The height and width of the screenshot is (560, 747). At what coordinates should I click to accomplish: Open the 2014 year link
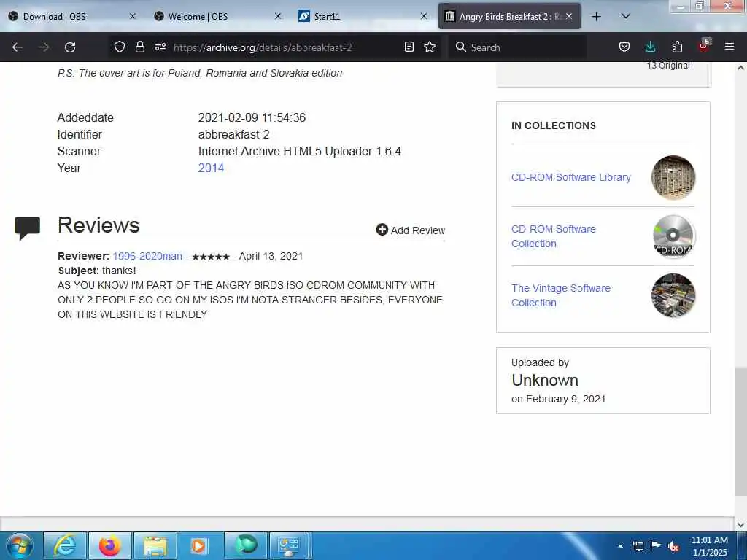pyautogui.click(x=211, y=168)
